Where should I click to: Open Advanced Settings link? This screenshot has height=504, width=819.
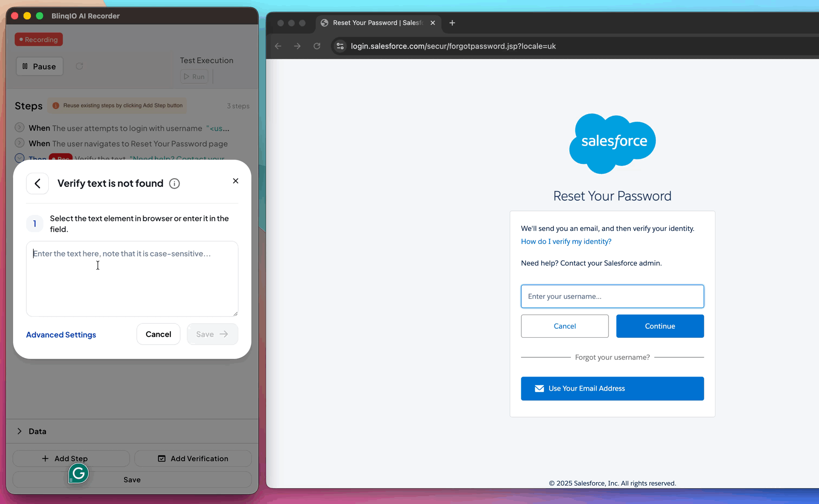coord(61,334)
